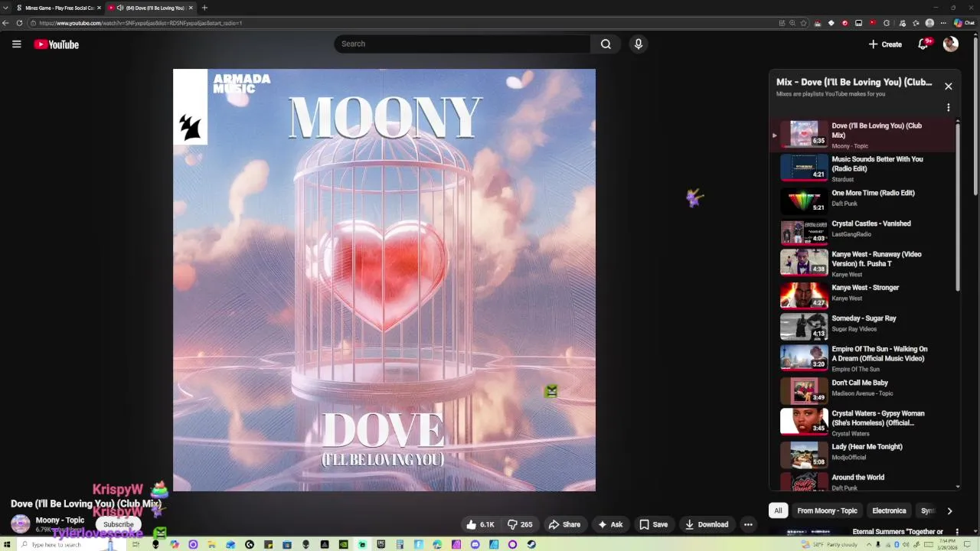Go to the YouTube home logo
Image resolution: width=980 pixels, height=551 pixels.
coord(56,44)
